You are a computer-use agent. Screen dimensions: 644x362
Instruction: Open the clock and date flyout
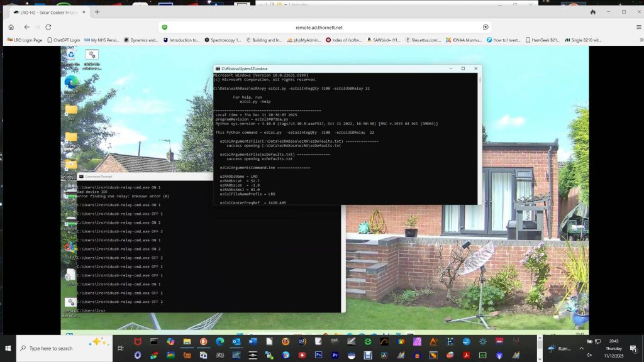coord(613,348)
